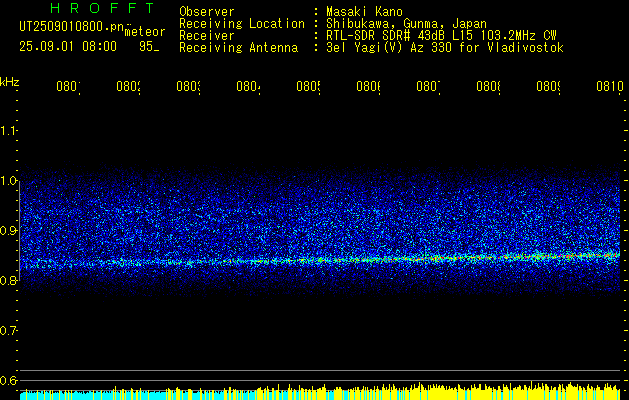Click the Receiving Antenna label
This screenshot has height=400, width=629.
[x=239, y=48]
